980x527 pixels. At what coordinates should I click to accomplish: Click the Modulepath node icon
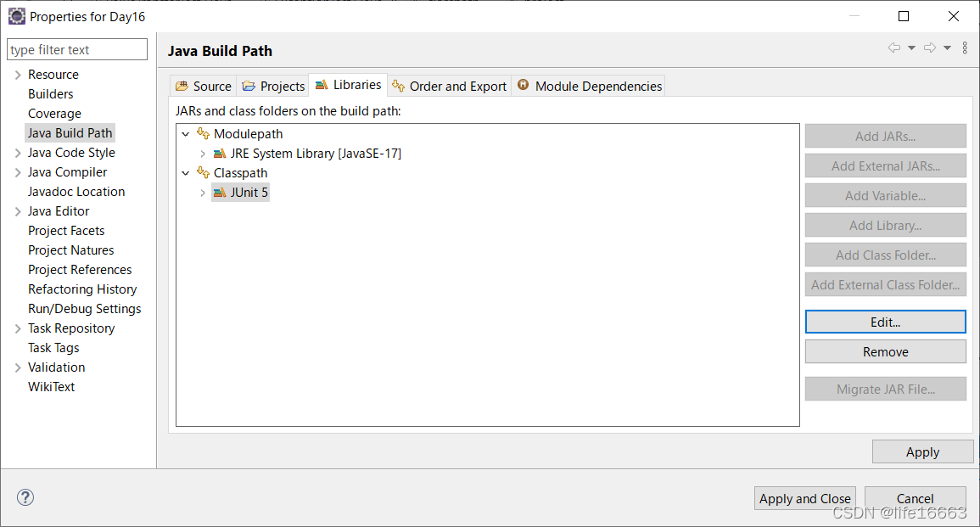click(x=204, y=133)
